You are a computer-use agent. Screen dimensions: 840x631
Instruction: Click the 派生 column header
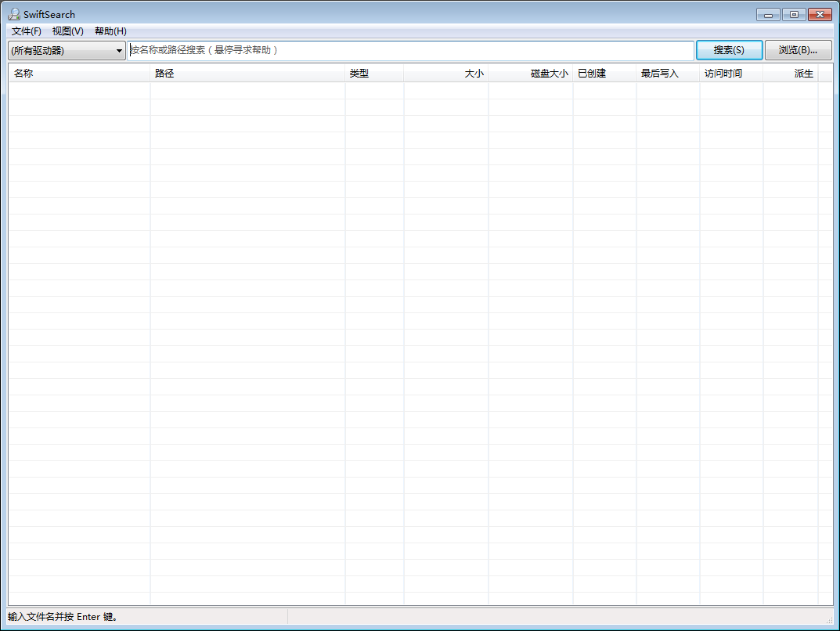point(791,74)
